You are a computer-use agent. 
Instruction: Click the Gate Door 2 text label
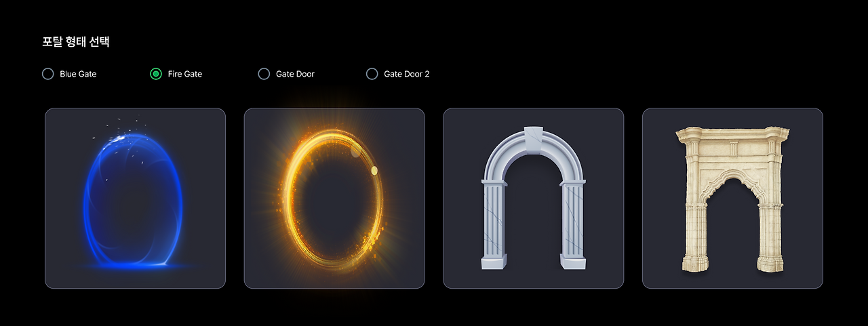[407, 74]
